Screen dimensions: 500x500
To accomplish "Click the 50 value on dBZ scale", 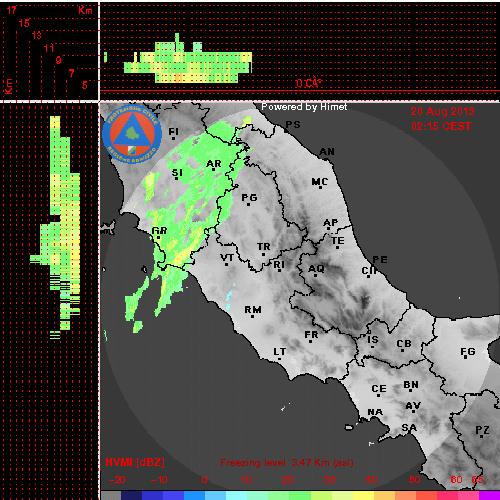I will tap(415, 480).
